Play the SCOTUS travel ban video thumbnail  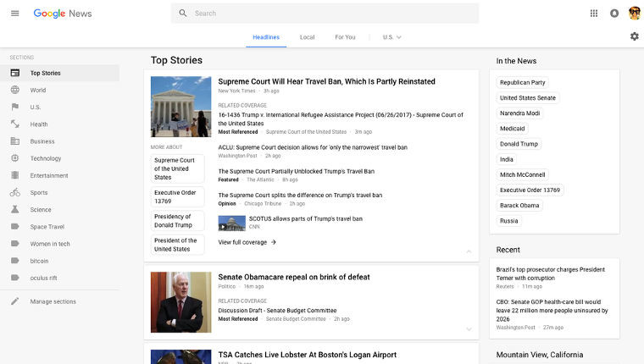pos(231,223)
